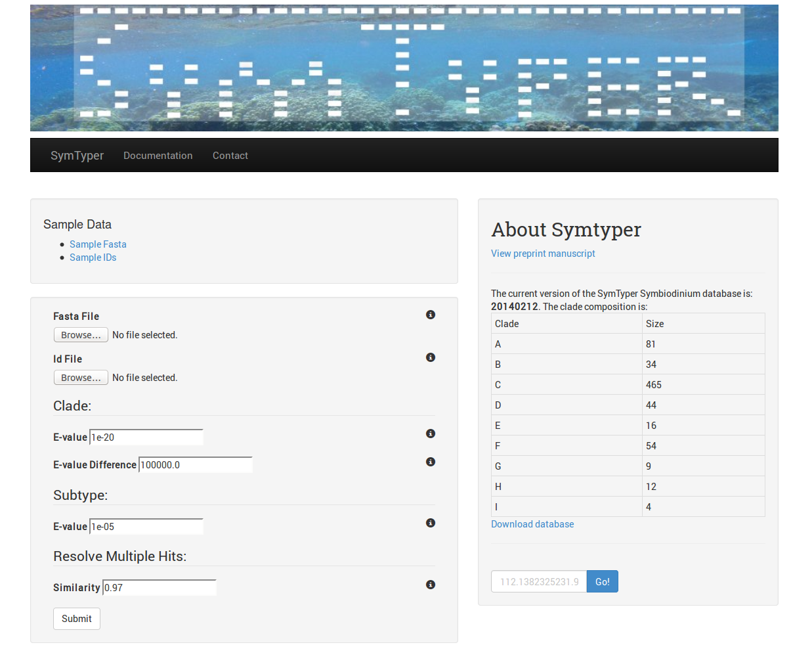Select clade A table cell
Image resolution: width=812 pixels, height=670 pixels.
566,344
